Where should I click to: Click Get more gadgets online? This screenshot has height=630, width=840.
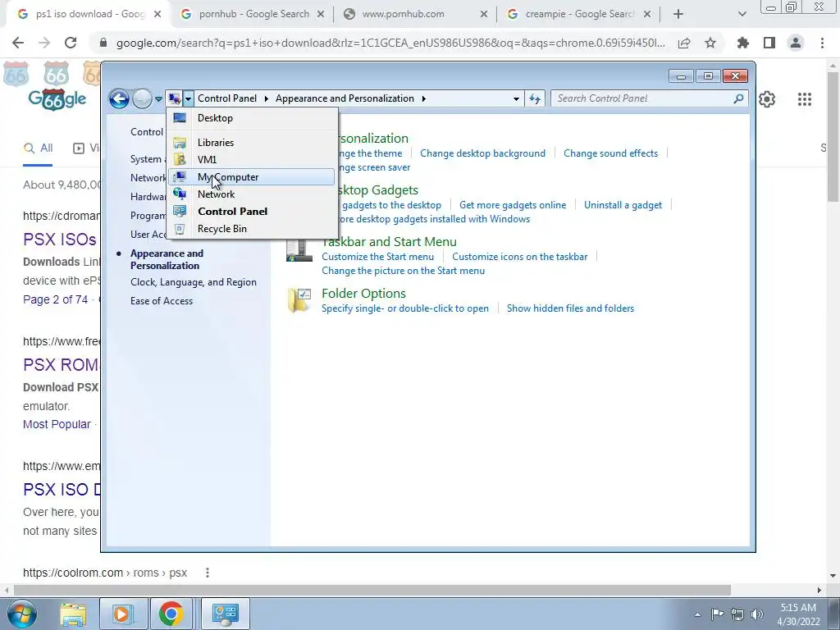click(x=513, y=205)
